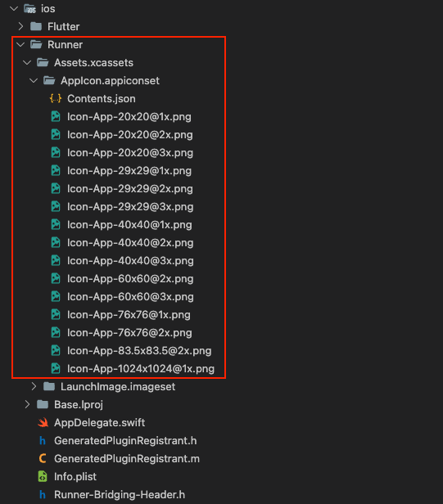
Task: Select the AppIcon.appiconset folder name
Action: (110, 81)
